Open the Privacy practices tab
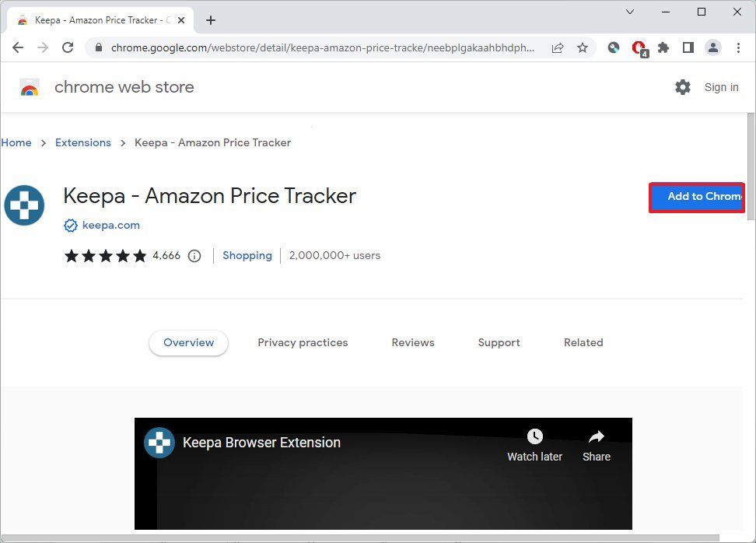This screenshot has height=543, width=756. (303, 342)
